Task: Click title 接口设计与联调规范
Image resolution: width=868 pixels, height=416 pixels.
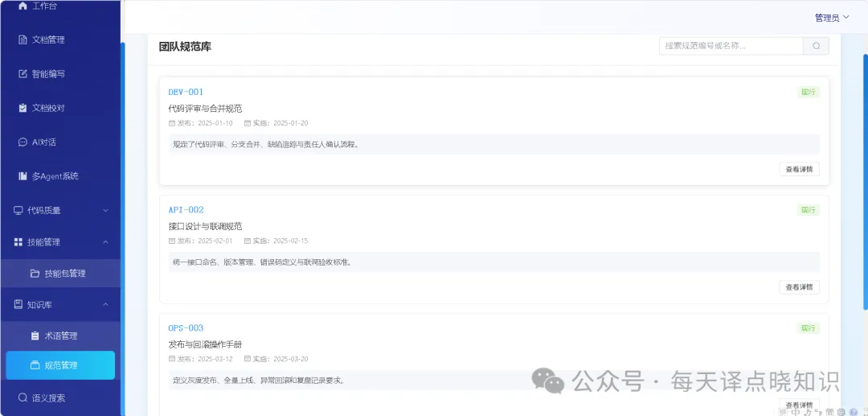Action: (205, 227)
